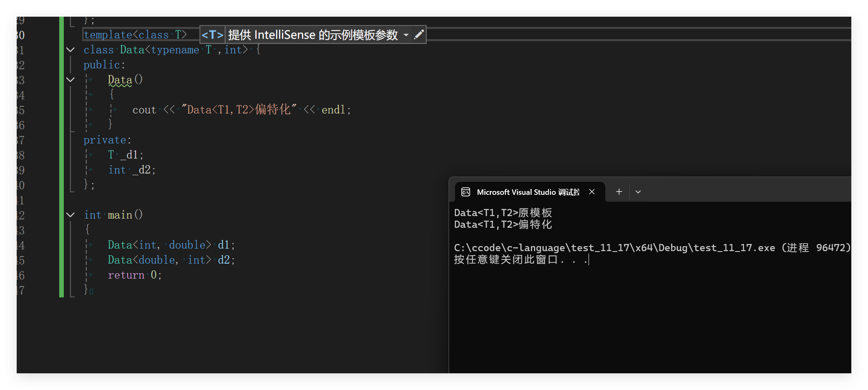Collapse the Data() constructor block
868x390 pixels.
pos(70,80)
